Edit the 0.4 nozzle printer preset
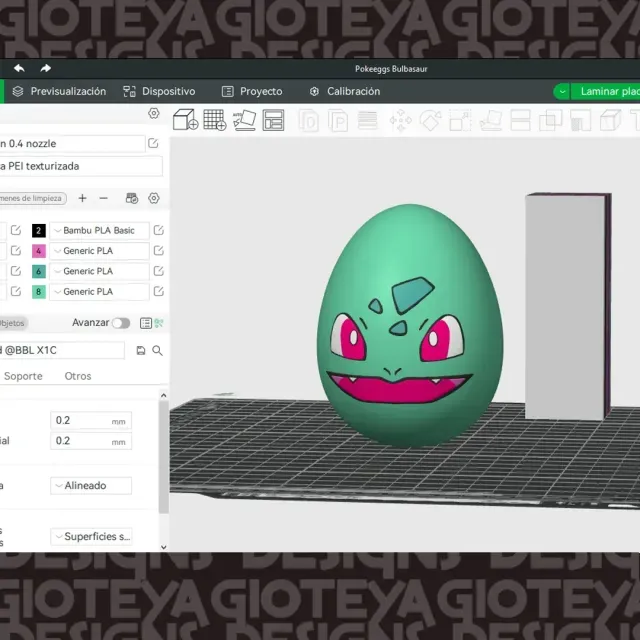This screenshot has width=640, height=640. 153,143
